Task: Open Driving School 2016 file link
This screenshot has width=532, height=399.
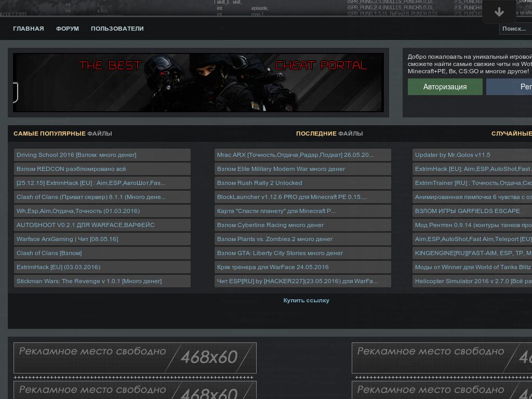Action: pos(76,155)
